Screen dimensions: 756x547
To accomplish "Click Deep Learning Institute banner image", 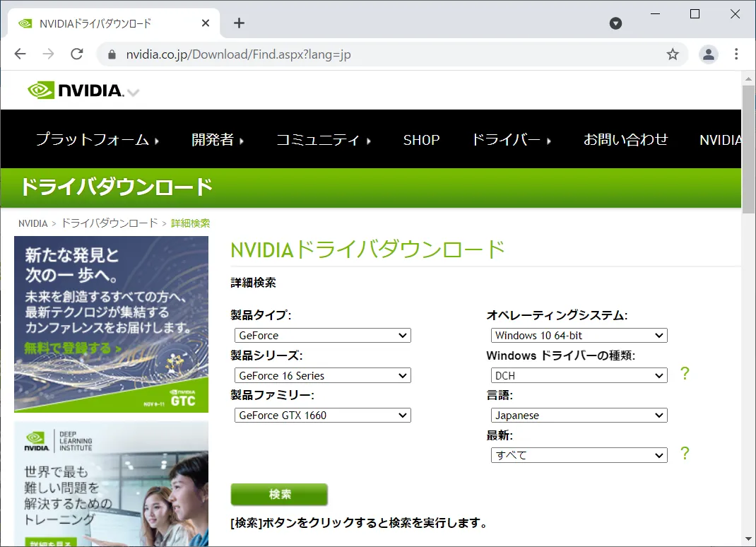I will pos(112,484).
